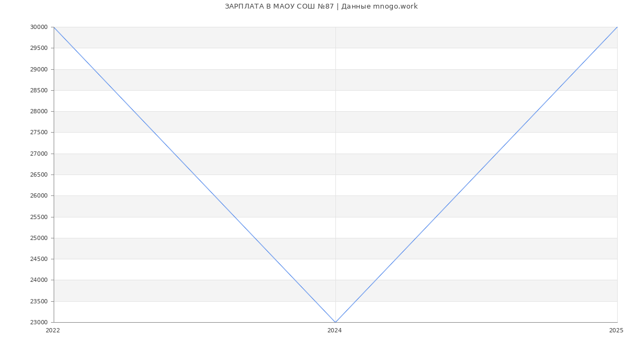Screen dimensions: 644x349
Task: Click the 25000 y-axis label
Action: (39, 238)
